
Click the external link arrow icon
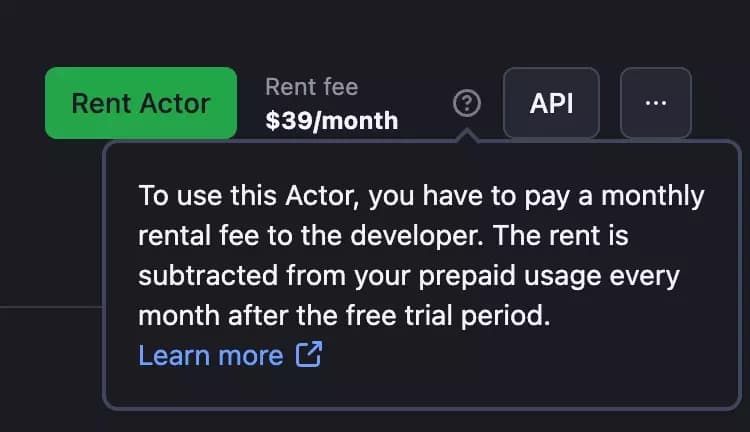309,355
